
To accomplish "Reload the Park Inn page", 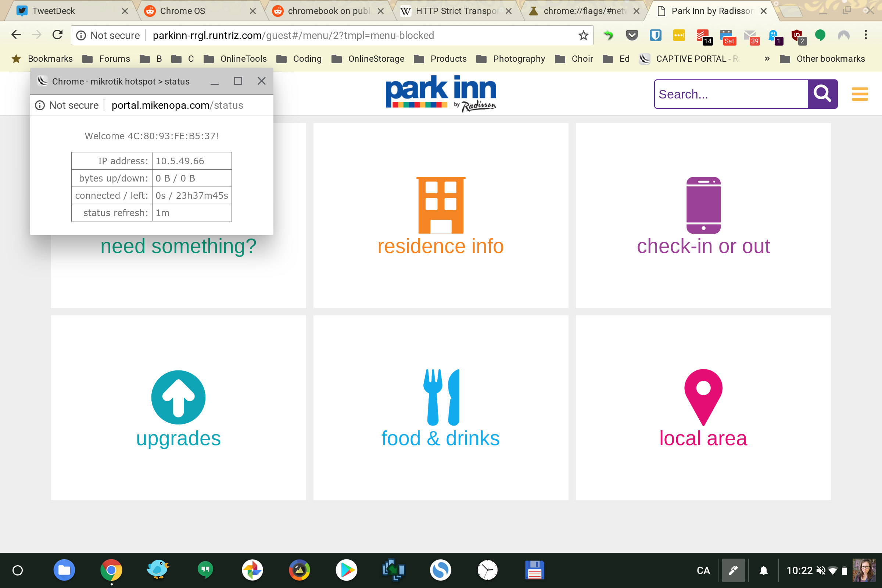I will [x=57, y=35].
